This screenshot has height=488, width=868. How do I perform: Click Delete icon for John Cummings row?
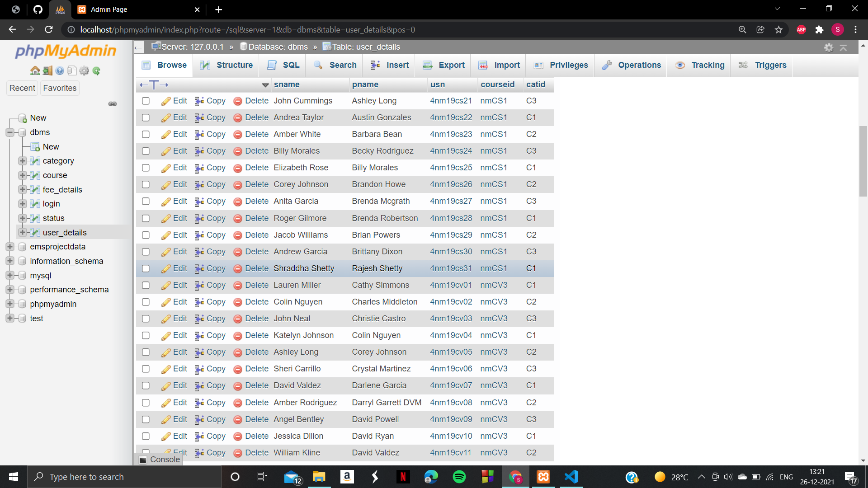pyautogui.click(x=238, y=101)
